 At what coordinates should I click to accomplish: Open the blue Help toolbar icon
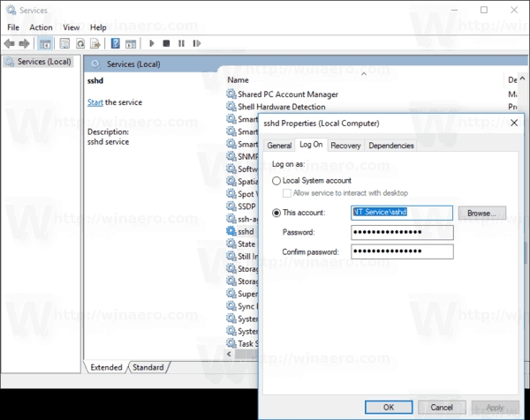115,42
